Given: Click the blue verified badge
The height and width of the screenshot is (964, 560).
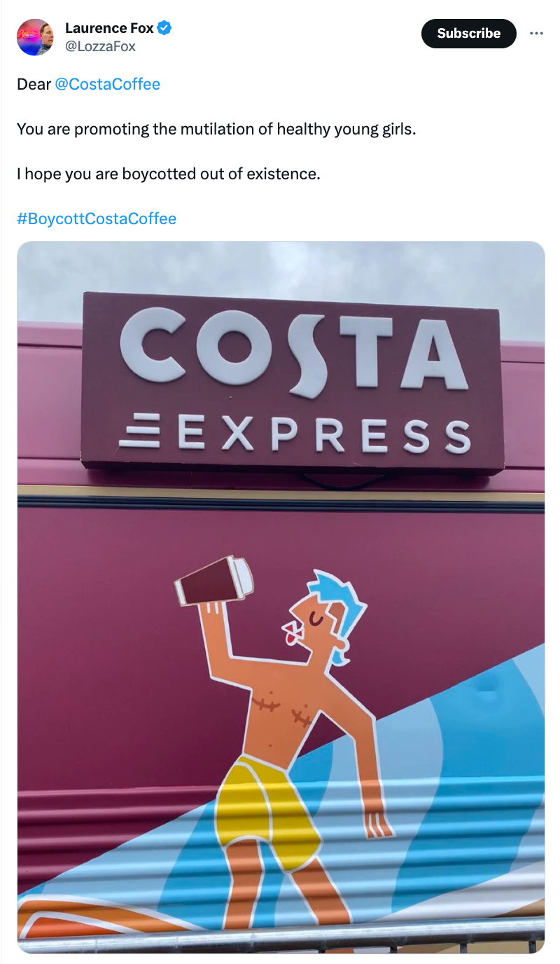Looking at the screenshot, I should pyautogui.click(x=164, y=29).
